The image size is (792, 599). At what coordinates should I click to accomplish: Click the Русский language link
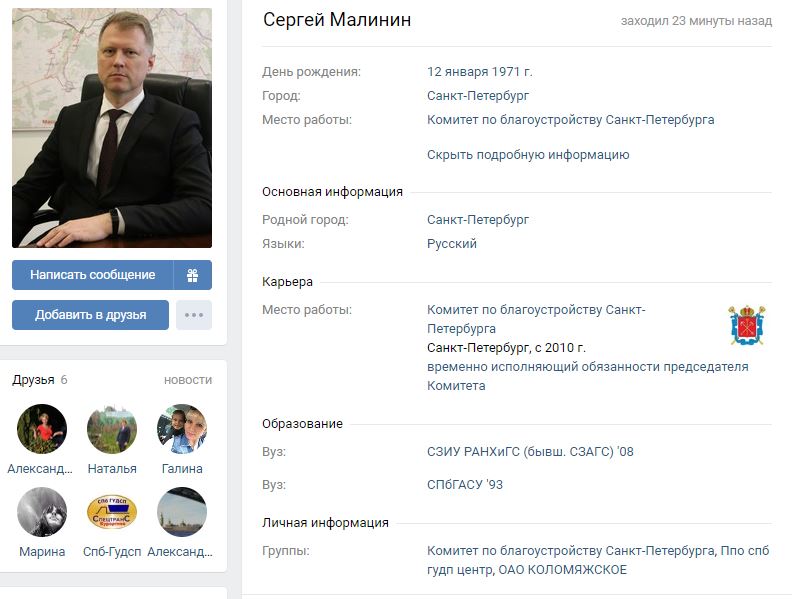point(452,243)
